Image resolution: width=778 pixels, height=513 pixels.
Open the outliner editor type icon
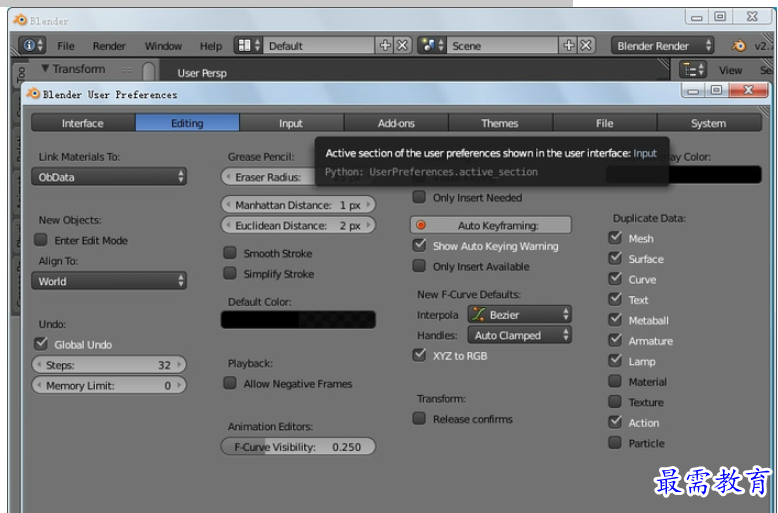(x=692, y=69)
